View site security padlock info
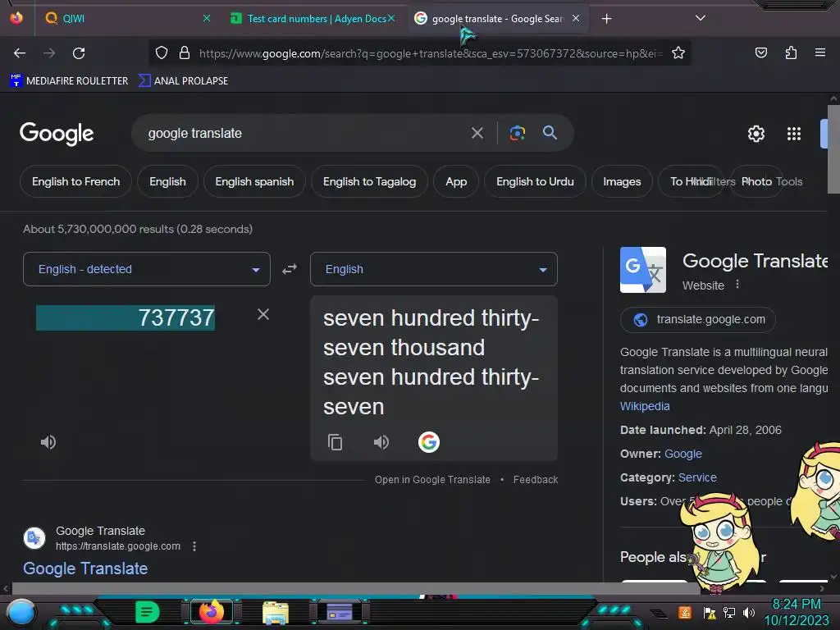The width and height of the screenshot is (840, 630). (x=185, y=53)
